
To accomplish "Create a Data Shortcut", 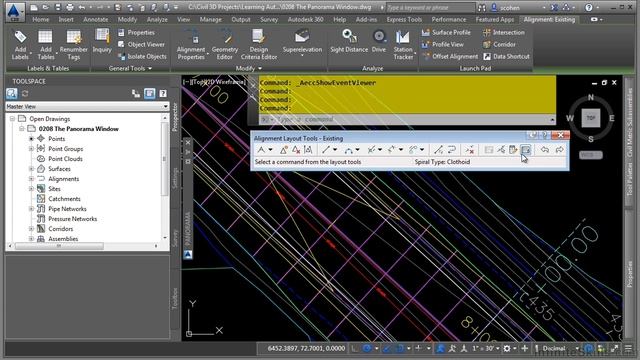I will (507, 56).
